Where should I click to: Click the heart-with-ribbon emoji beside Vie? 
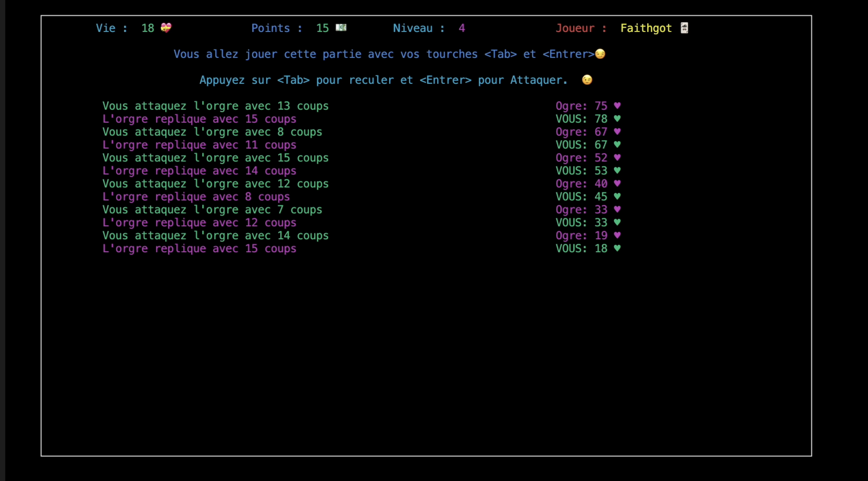pyautogui.click(x=166, y=28)
